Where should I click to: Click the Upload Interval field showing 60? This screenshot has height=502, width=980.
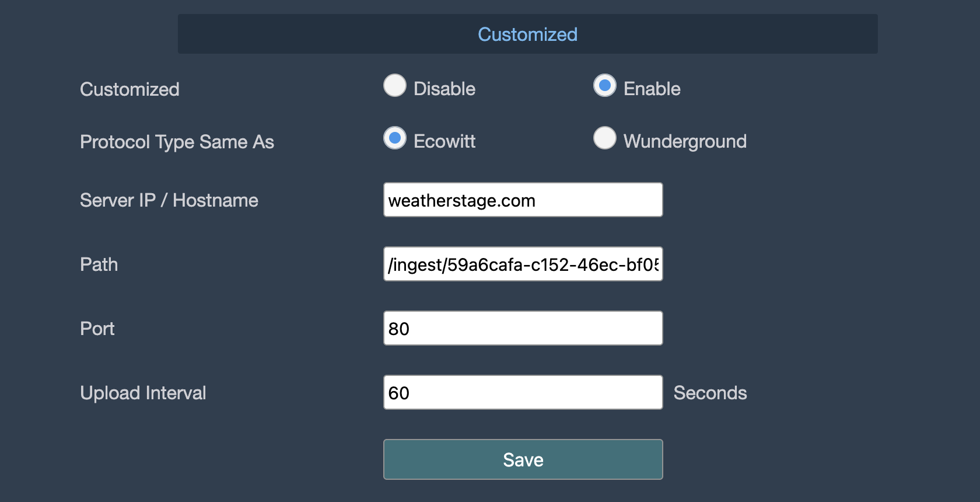(x=523, y=392)
